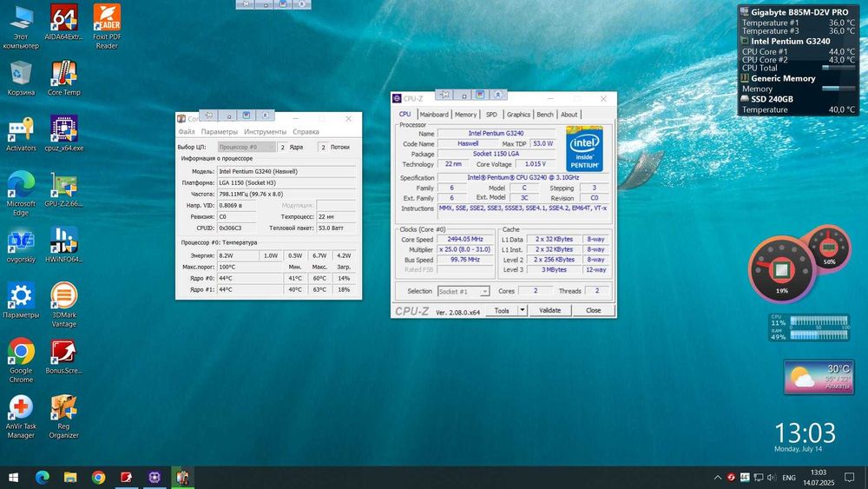Open File Explorer from the taskbar
The width and height of the screenshot is (868, 489).
(70, 478)
